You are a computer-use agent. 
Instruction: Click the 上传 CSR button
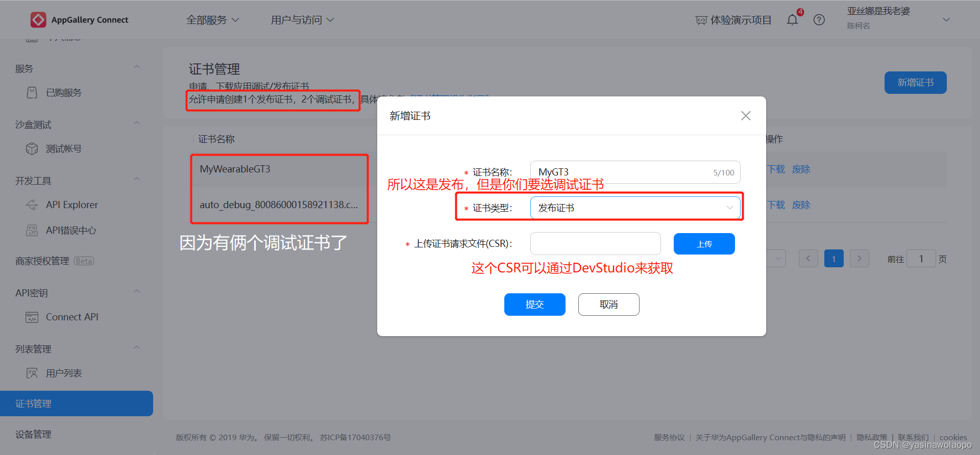(x=704, y=244)
